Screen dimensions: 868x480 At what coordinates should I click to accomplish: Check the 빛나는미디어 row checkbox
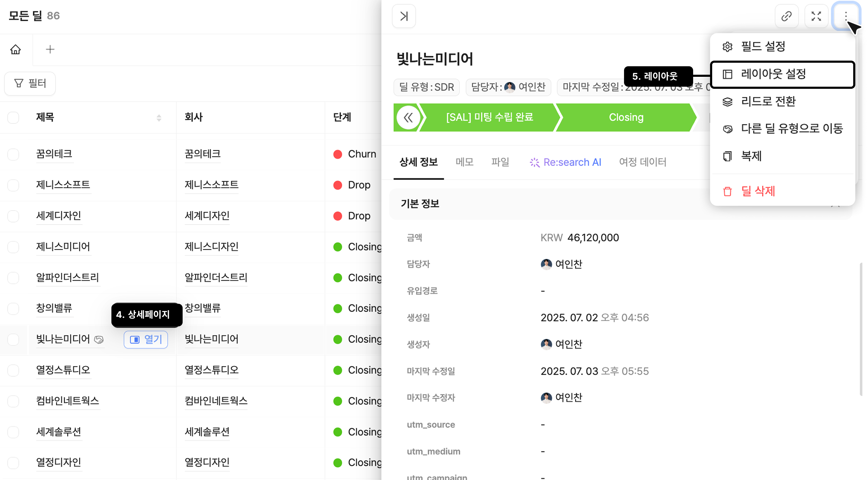(13, 340)
